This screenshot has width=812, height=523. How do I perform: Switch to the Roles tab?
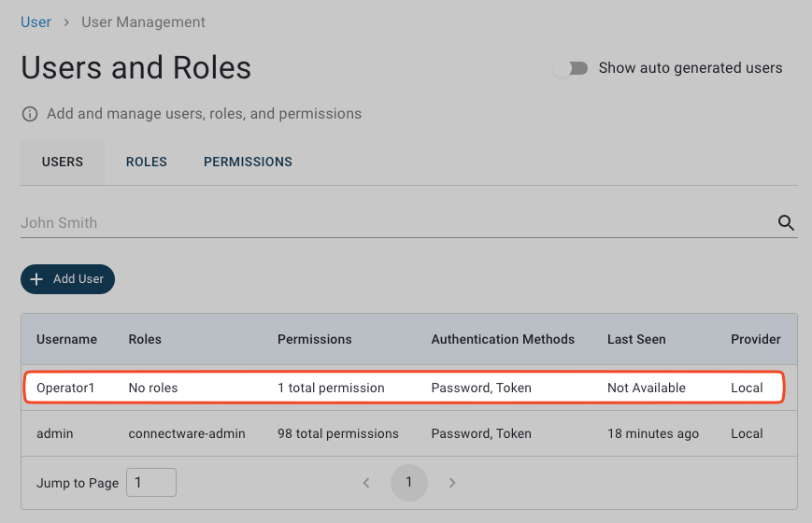click(x=147, y=162)
